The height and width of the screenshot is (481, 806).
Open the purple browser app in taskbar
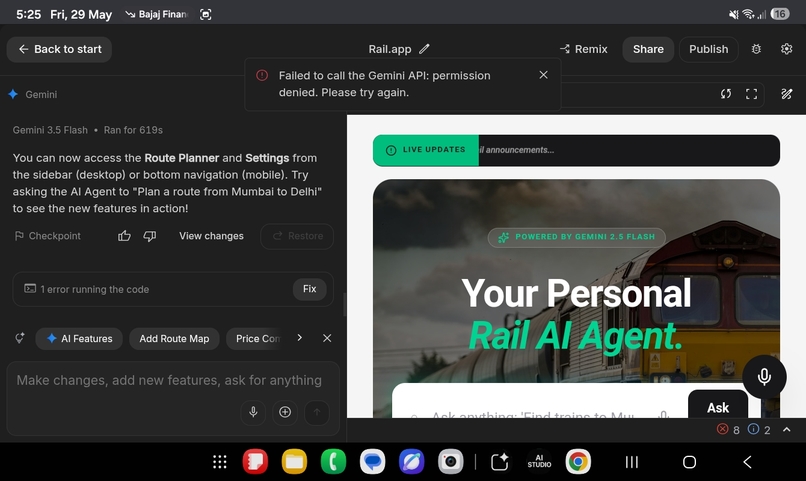[412, 461]
